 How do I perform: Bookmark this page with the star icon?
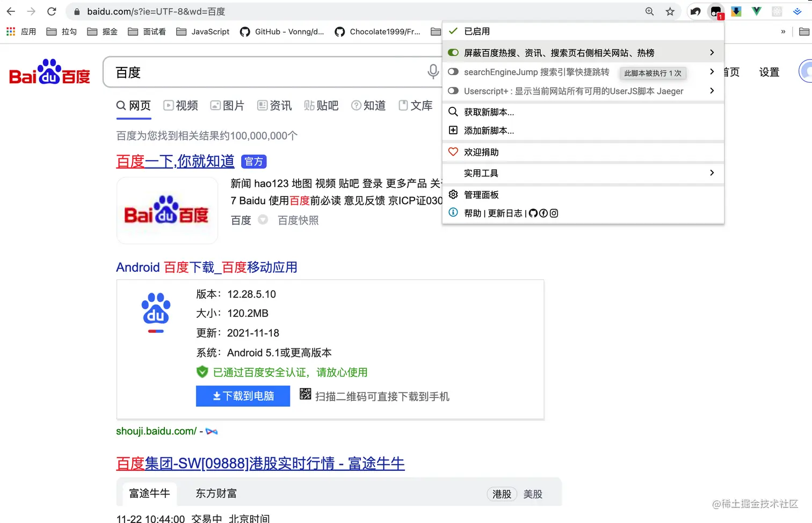(x=670, y=11)
